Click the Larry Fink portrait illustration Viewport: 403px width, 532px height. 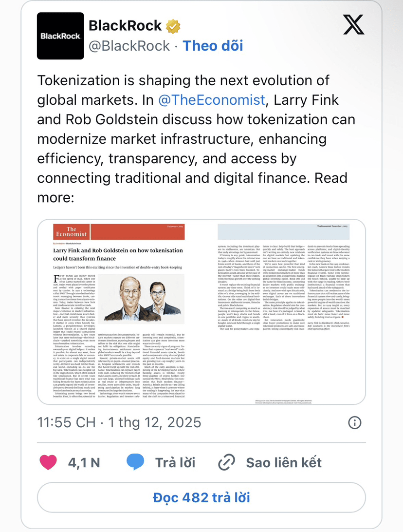coord(130,299)
